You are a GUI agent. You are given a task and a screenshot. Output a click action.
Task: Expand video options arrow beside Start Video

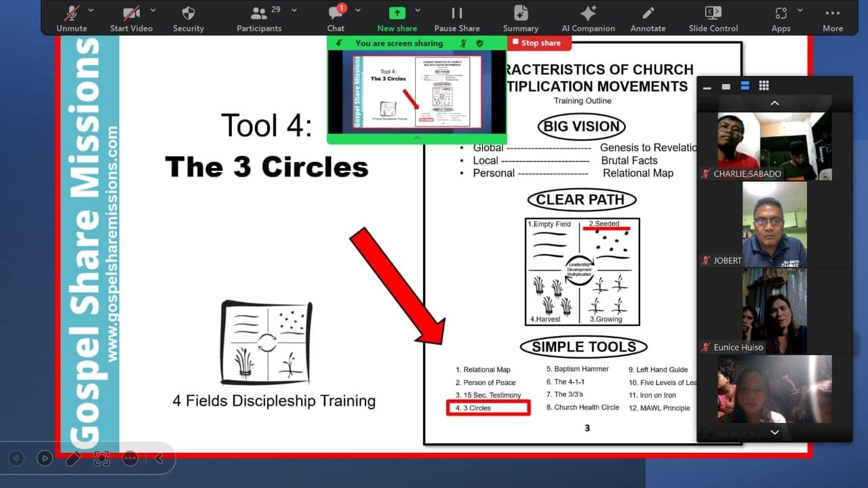(153, 10)
